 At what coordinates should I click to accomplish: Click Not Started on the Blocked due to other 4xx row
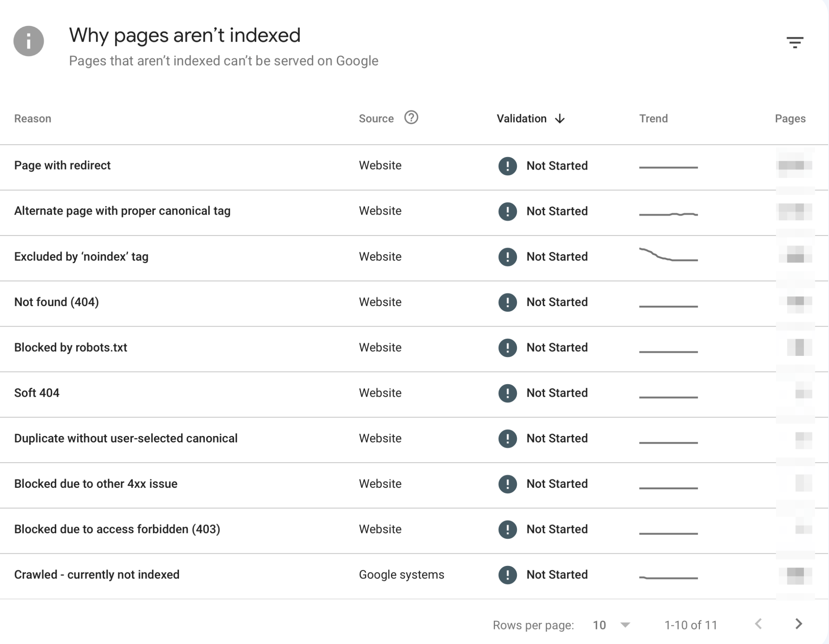557,484
